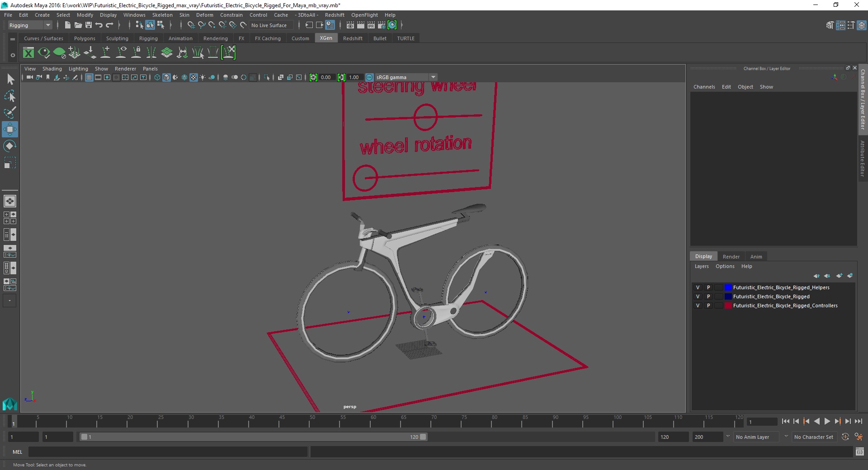Open the shelf tab selector icon
This screenshot has height=470, width=868.
13,39
